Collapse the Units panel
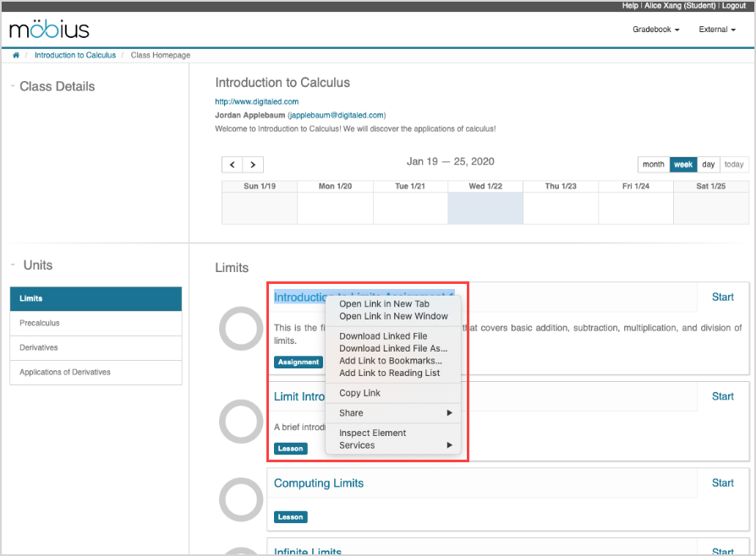The width and height of the screenshot is (756, 556). click(12, 265)
